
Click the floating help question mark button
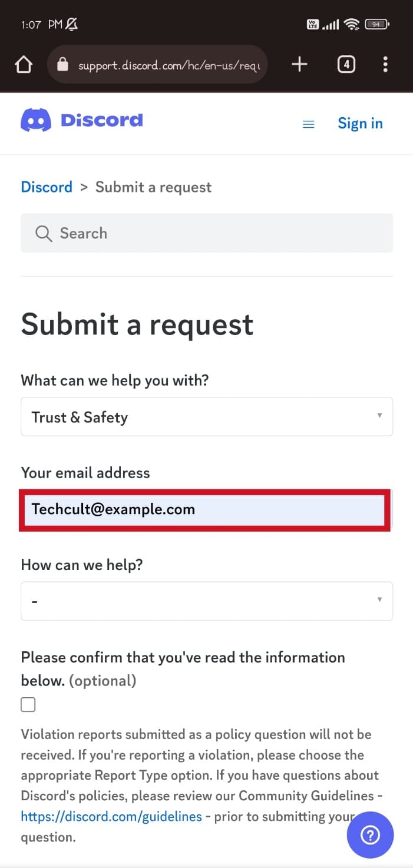click(370, 835)
